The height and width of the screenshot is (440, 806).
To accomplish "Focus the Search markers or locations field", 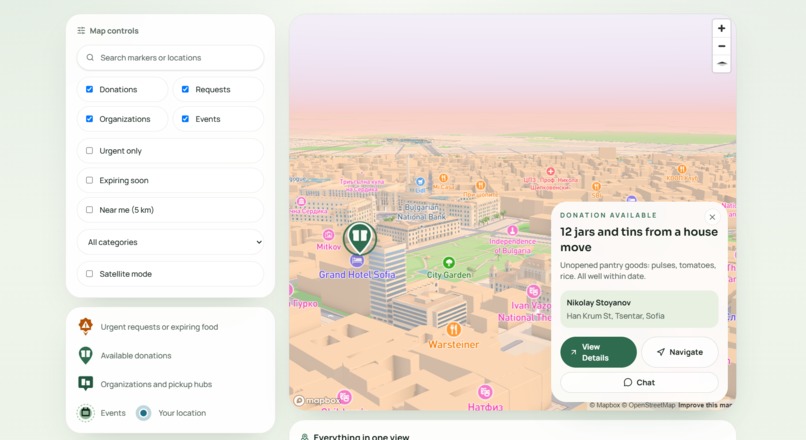I will click(170, 58).
